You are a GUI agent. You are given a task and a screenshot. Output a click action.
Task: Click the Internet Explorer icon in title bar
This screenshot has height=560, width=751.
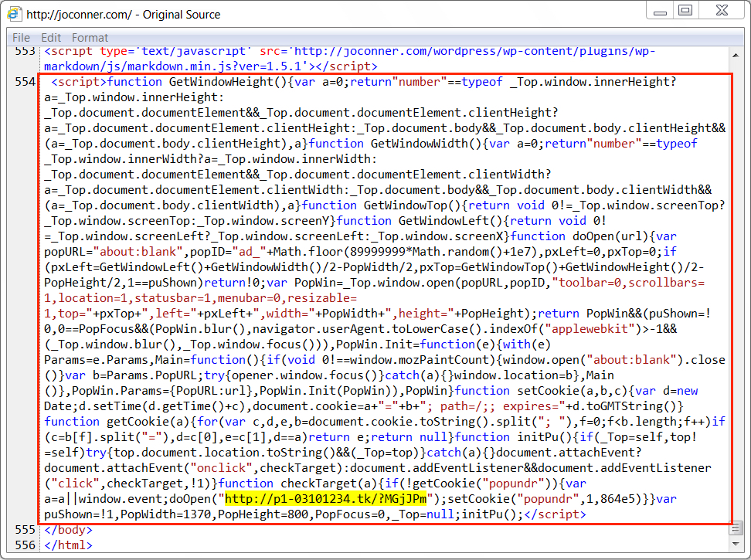[14, 13]
